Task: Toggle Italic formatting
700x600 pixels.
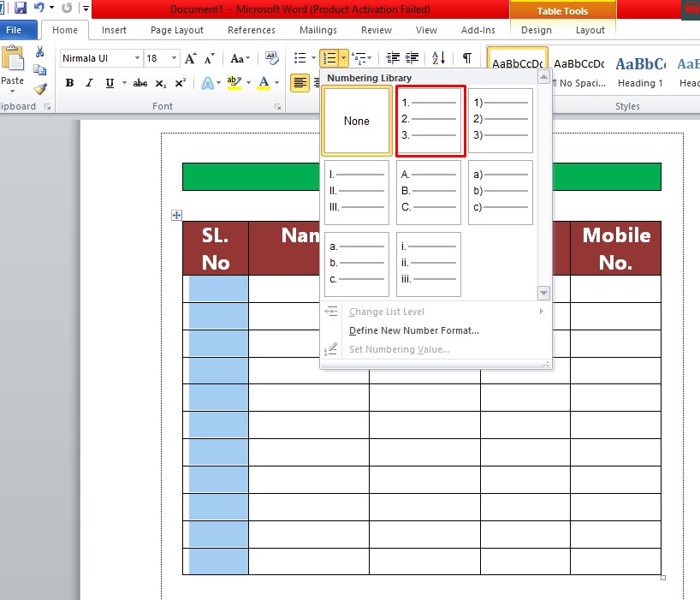Action: coord(90,83)
